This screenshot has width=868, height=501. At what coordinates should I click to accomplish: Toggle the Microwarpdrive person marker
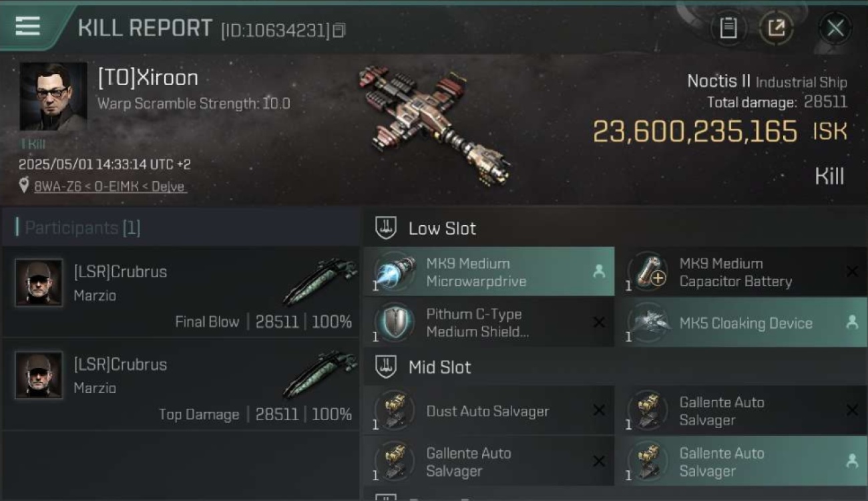point(599,271)
